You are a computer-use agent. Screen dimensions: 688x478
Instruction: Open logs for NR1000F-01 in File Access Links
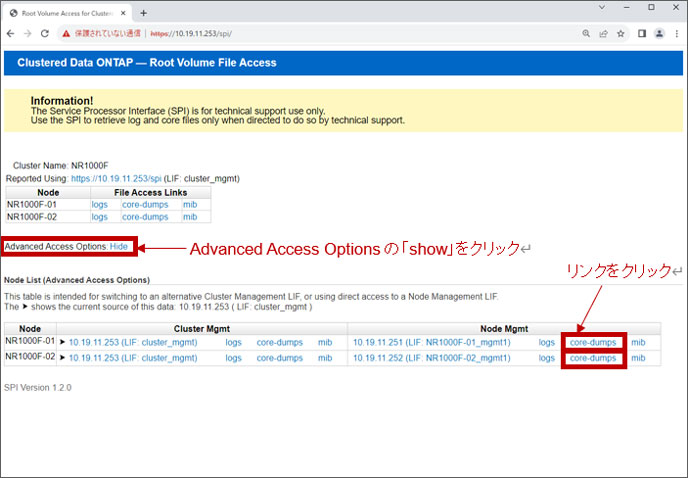pyautogui.click(x=100, y=205)
